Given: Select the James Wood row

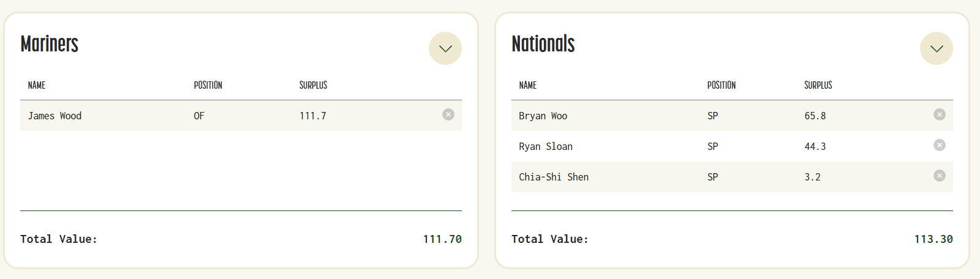Looking at the screenshot, I should click(x=241, y=116).
